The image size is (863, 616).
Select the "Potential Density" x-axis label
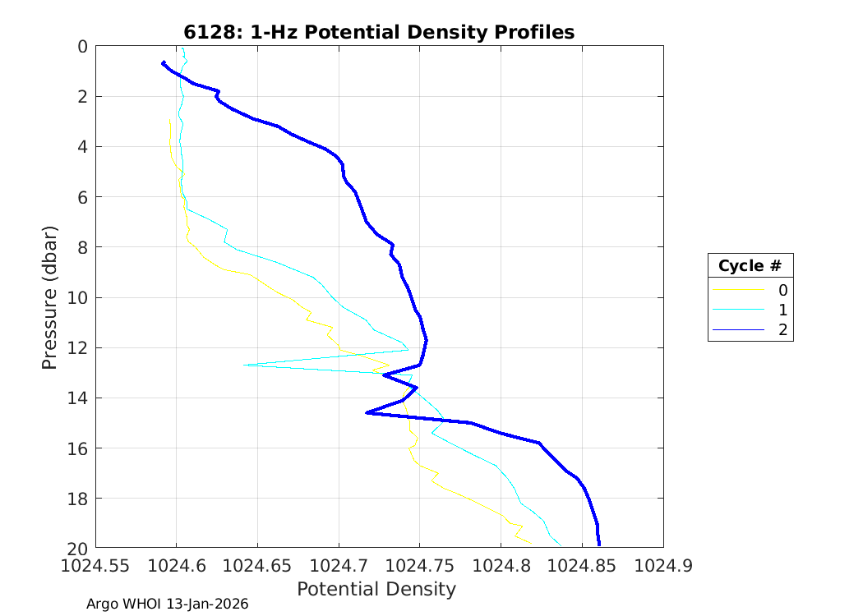[376, 589]
